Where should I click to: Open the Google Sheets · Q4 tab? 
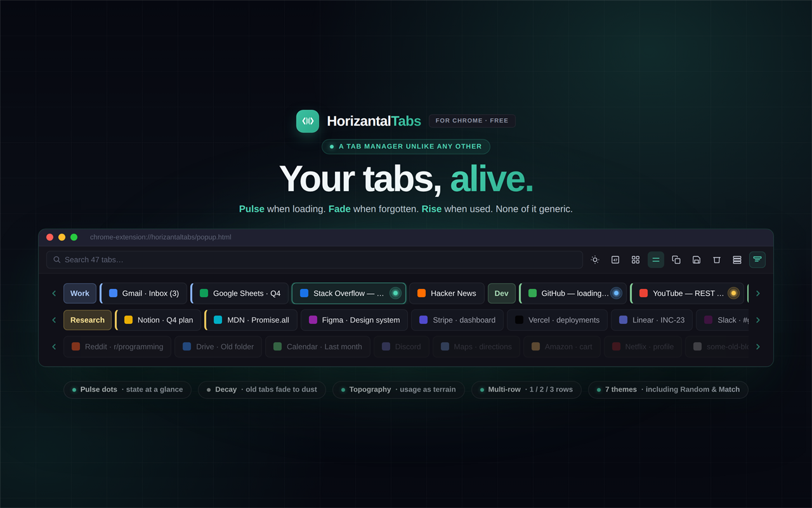(x=239, y=293)
